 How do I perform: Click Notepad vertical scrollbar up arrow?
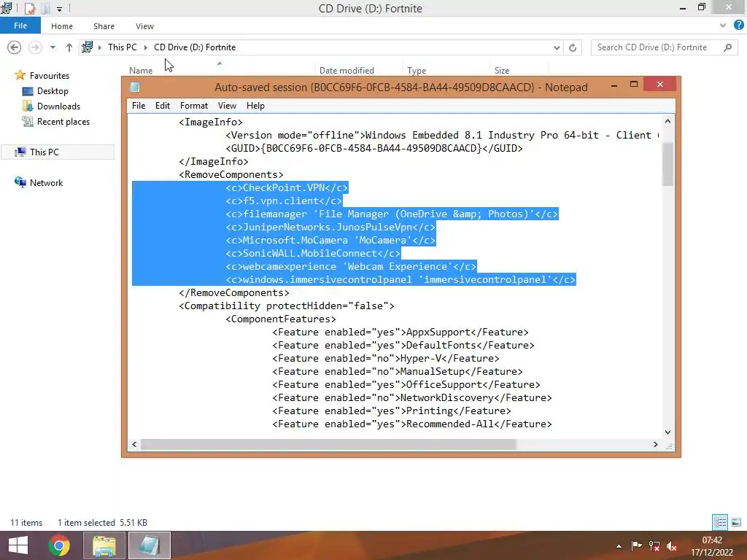click(x=667, y=121)
